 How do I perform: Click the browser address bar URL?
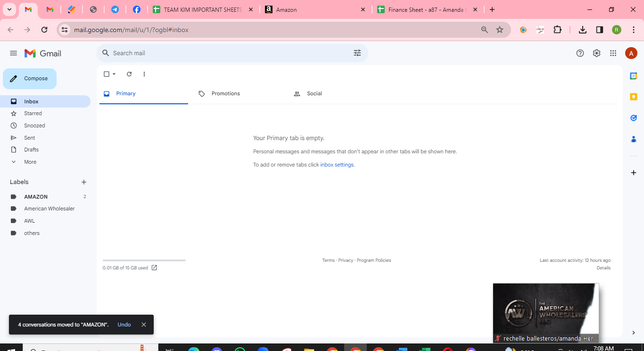pyautogui.click(x=131, y=30)
